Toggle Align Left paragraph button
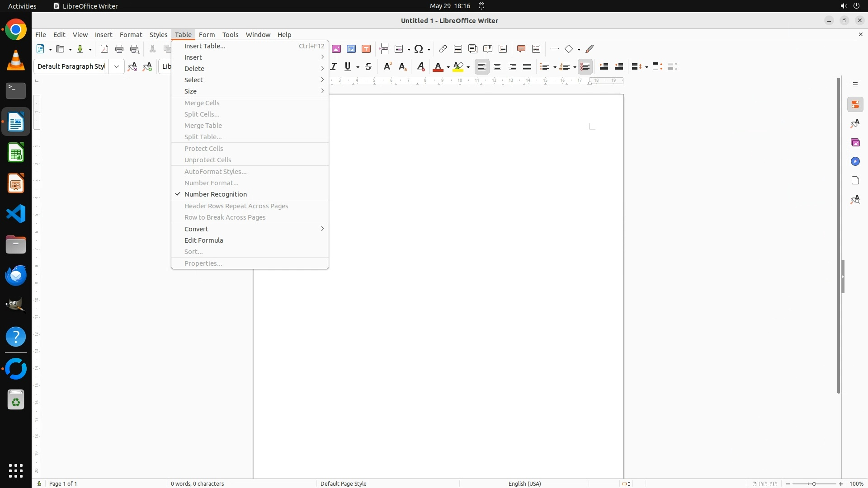Screen dimensions: 868x488 point(482,66)
